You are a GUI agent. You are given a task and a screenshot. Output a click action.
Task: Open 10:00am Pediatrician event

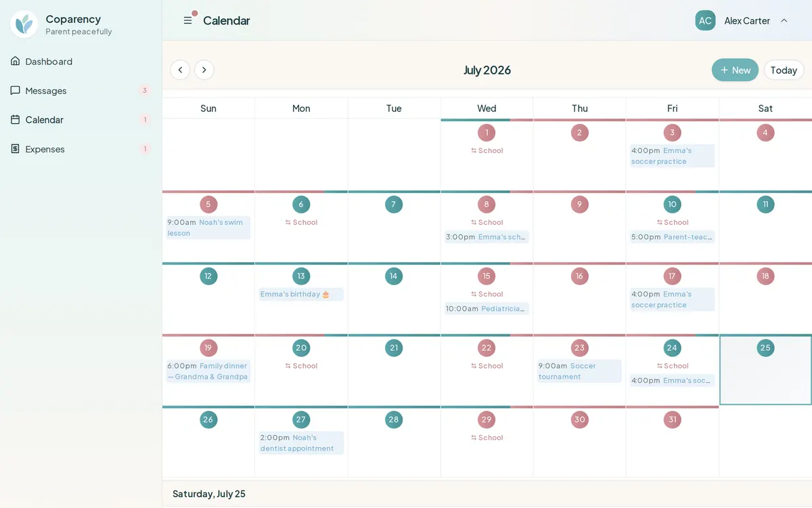point(487,309)
